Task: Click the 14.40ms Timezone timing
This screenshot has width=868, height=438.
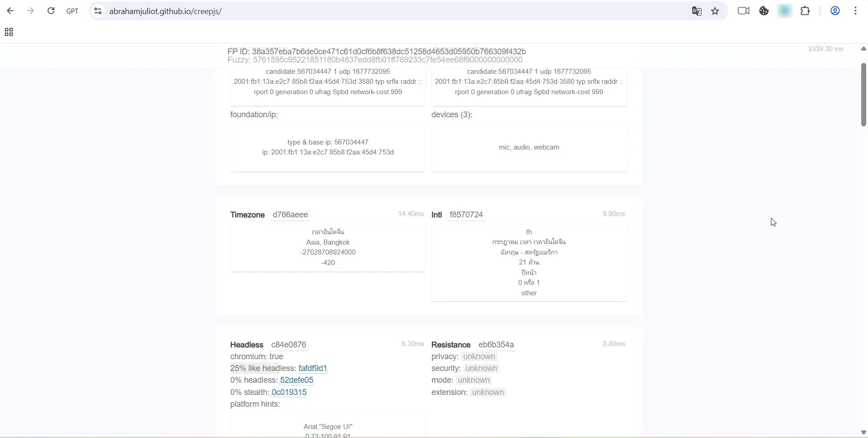Action: [411, 214]
